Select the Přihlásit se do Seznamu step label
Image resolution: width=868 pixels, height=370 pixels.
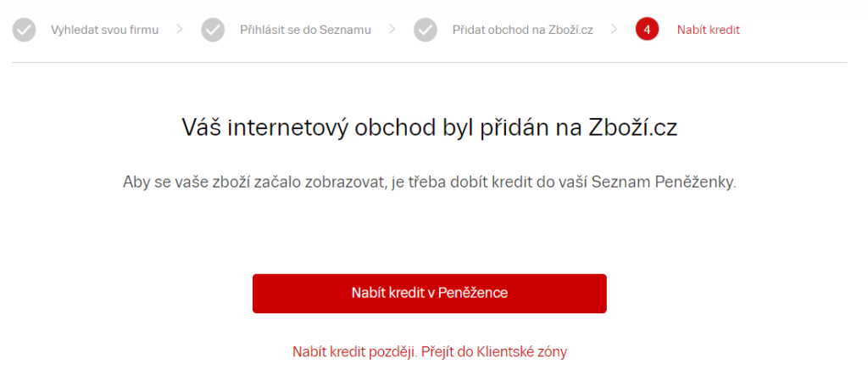pos(305,30)
